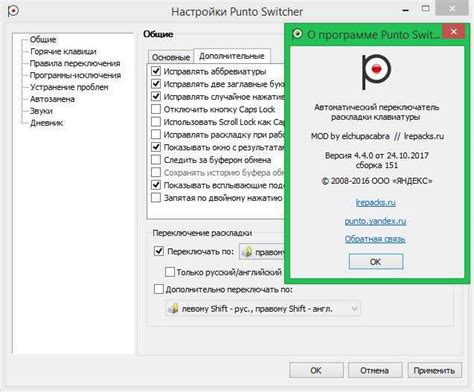This screenshot has width=474, height=392.
Task: Click the '© 2008-2016 ООО «ЯНДЕКС»' text
Action: (377, 181)
